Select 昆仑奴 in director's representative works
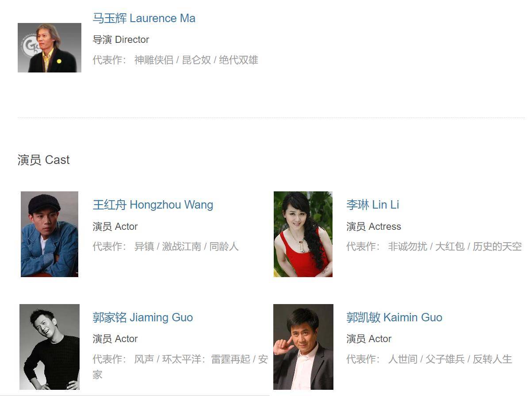 pos(196,60)
